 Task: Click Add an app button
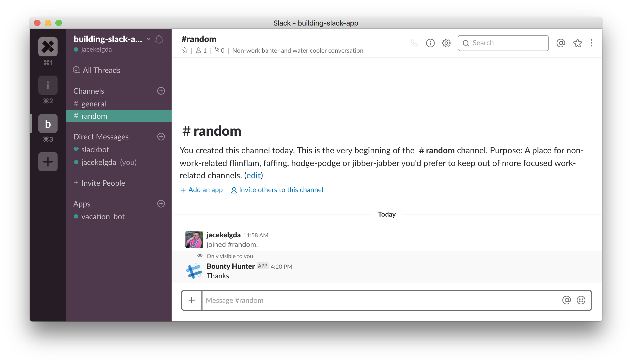coord(202,190)
